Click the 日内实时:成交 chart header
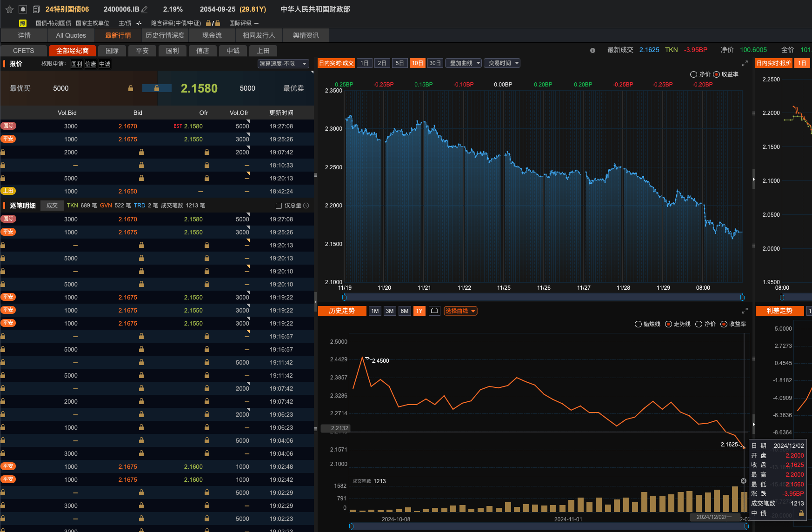Screen dimensions: 812x532 point(336,63)
